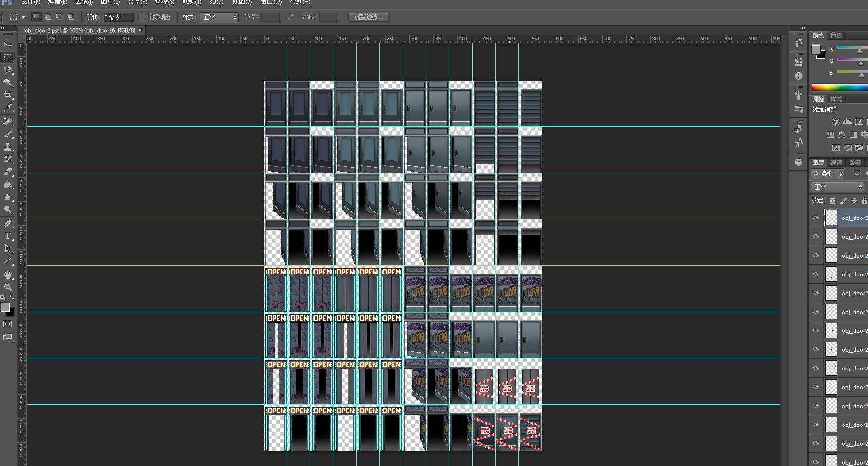Viewport: 868px width, 466px height.
Task: Select the Clone Stamp tool
Action: (x=8, y=147)
